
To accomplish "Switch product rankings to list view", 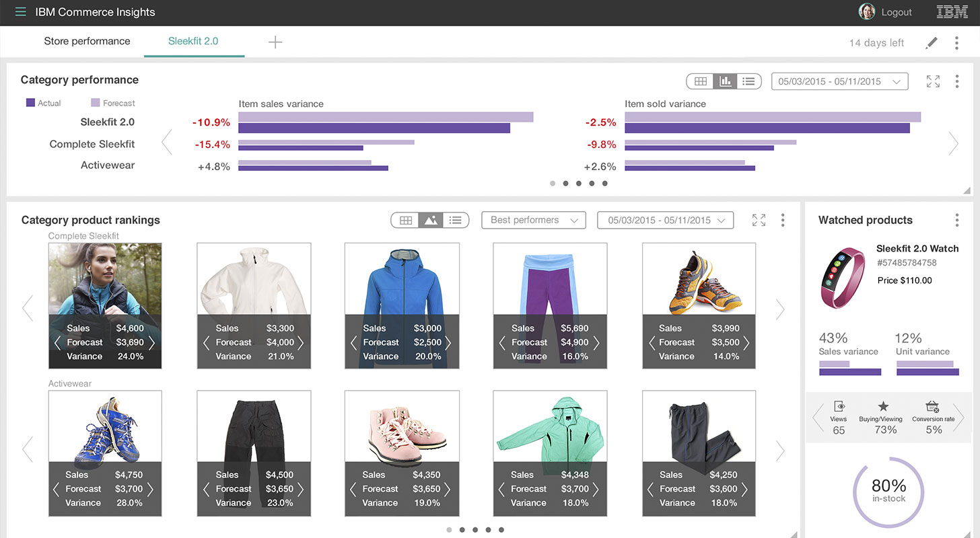I will (456, 219).
